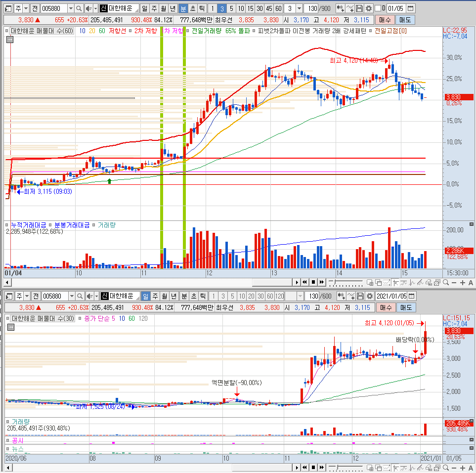Toggle 누적거래대금 indicator marker in volume pane
The image size is (476, 473).
click(x=7, y=225)
